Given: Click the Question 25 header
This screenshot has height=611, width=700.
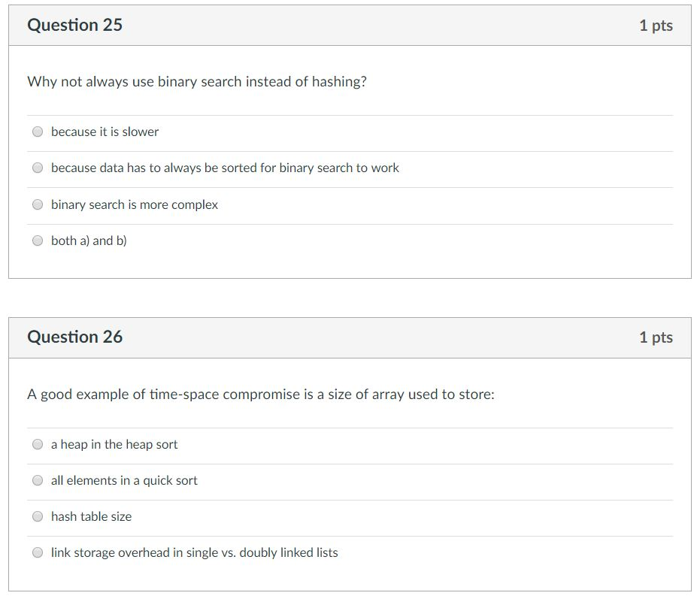Looking at the screenshot, I should pyautogui.click(x=74, y=25).
